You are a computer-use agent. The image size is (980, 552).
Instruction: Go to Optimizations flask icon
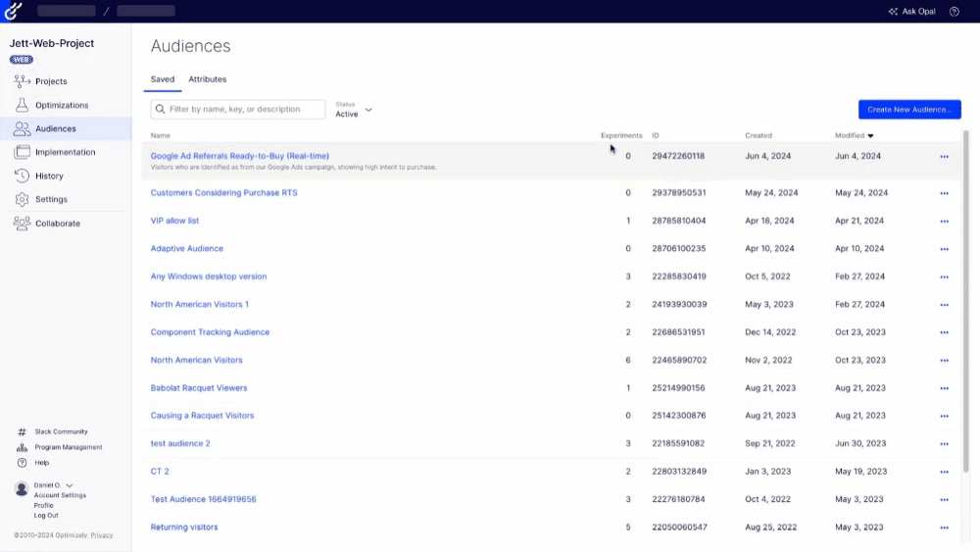click(x=23, y=105)
